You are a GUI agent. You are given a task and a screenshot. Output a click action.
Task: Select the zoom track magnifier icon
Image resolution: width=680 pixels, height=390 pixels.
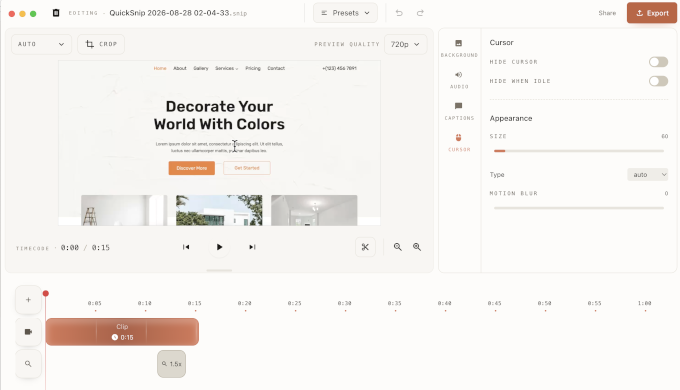point(28,364)
